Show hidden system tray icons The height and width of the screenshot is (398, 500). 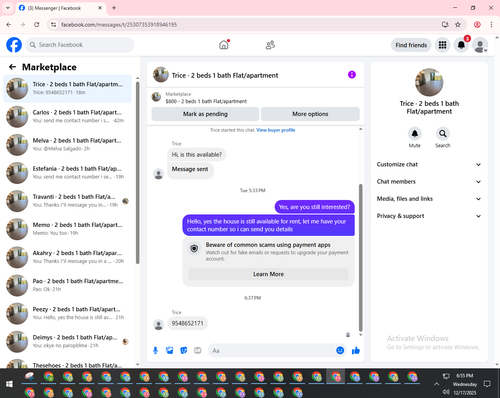(x=436, y=384)
